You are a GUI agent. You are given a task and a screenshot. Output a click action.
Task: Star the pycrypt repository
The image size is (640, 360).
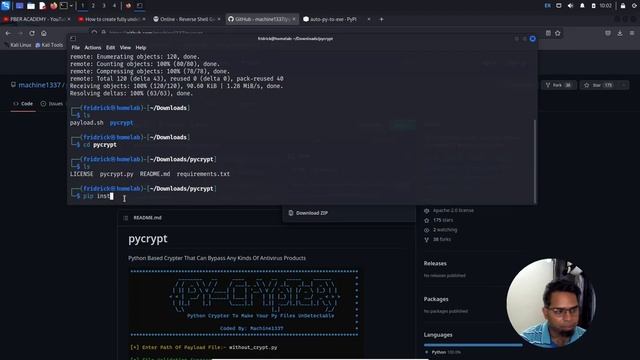coord(598,85)
